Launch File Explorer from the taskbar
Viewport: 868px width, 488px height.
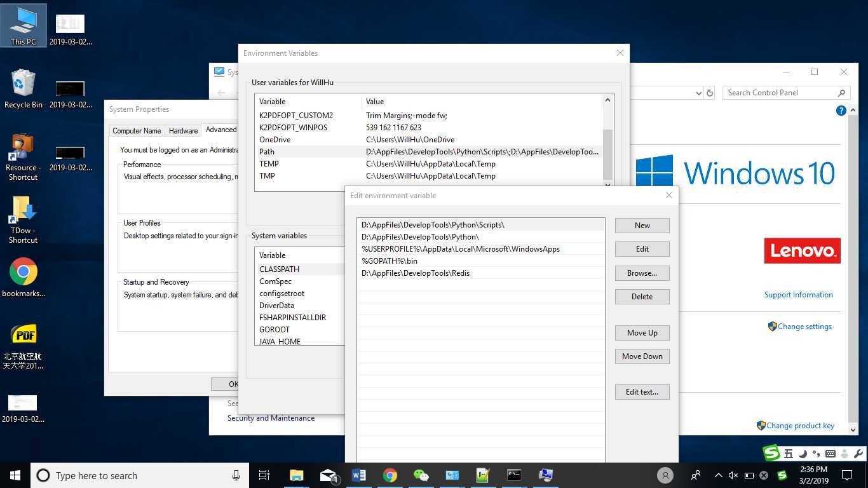click(x=297, y=475)
